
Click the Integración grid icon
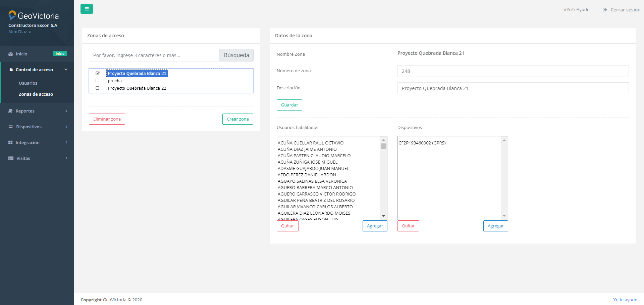pos(11,143)
